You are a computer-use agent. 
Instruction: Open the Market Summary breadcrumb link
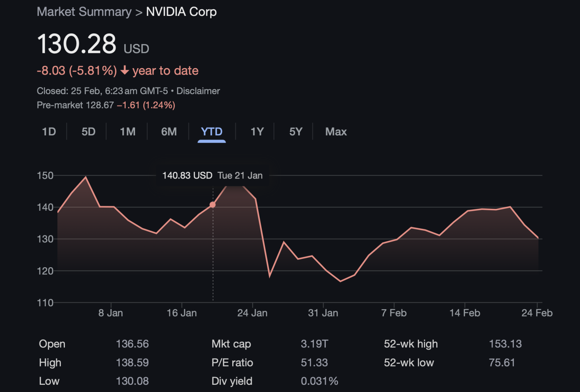tap(84, 12)
